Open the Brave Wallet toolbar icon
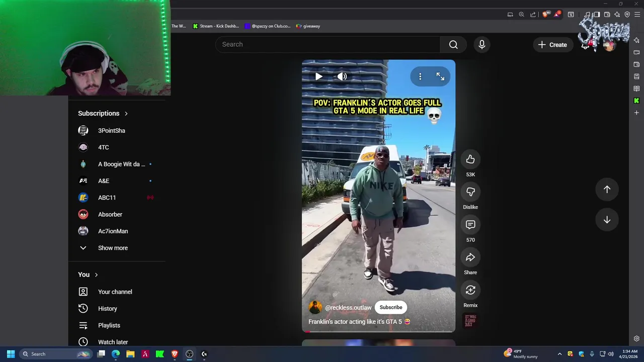644x362 pixels. click(x=607, y=15)
